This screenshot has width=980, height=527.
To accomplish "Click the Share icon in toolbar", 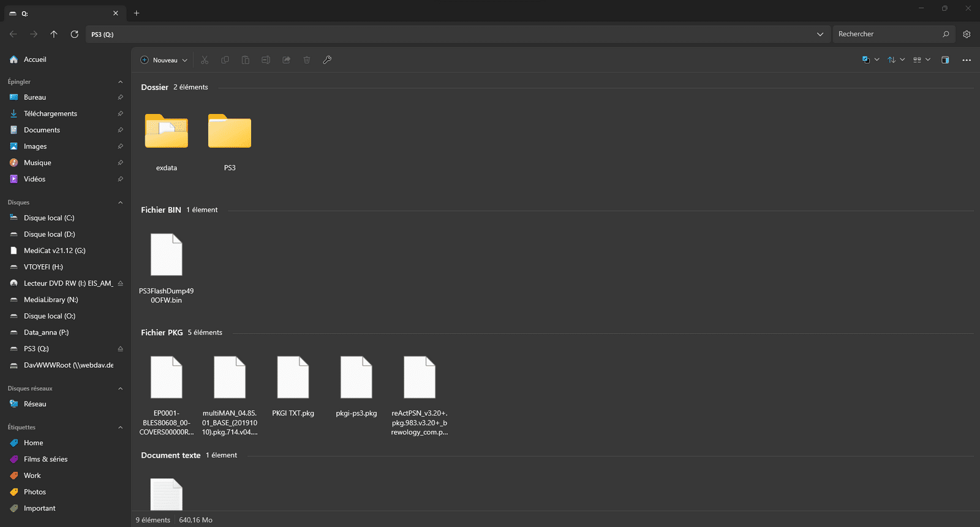I will point(286,60).
